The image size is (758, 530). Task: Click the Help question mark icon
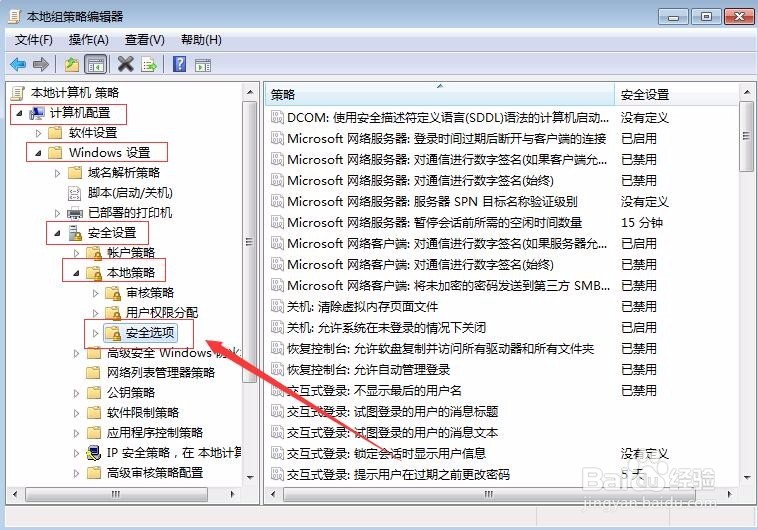coord(179,64)
